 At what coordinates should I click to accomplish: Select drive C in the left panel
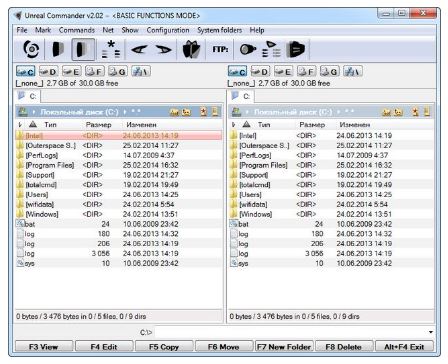tap(25, 71)
